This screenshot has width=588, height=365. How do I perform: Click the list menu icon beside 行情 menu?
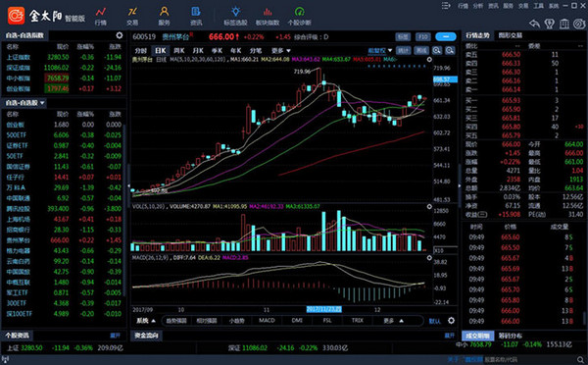point(446,6)
